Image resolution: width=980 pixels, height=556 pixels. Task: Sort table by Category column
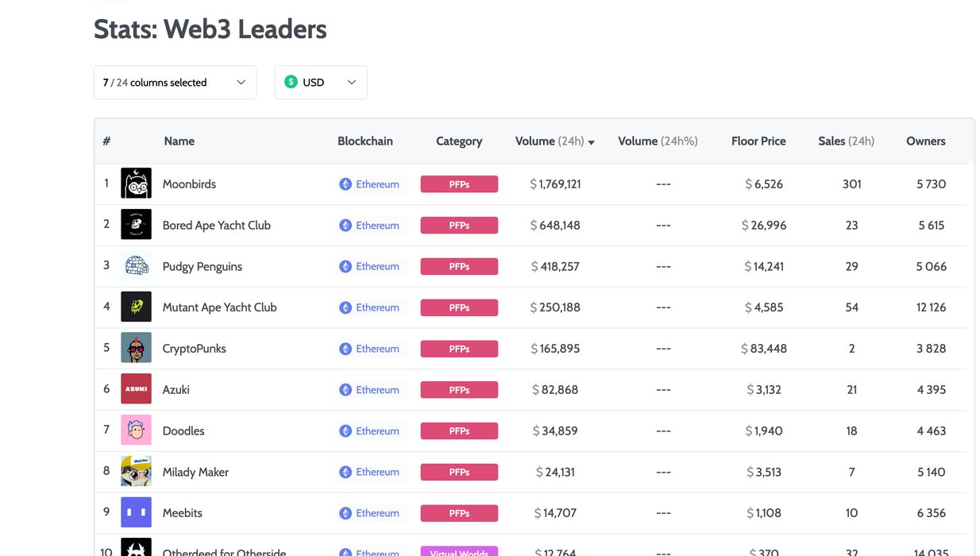point(459,141)
